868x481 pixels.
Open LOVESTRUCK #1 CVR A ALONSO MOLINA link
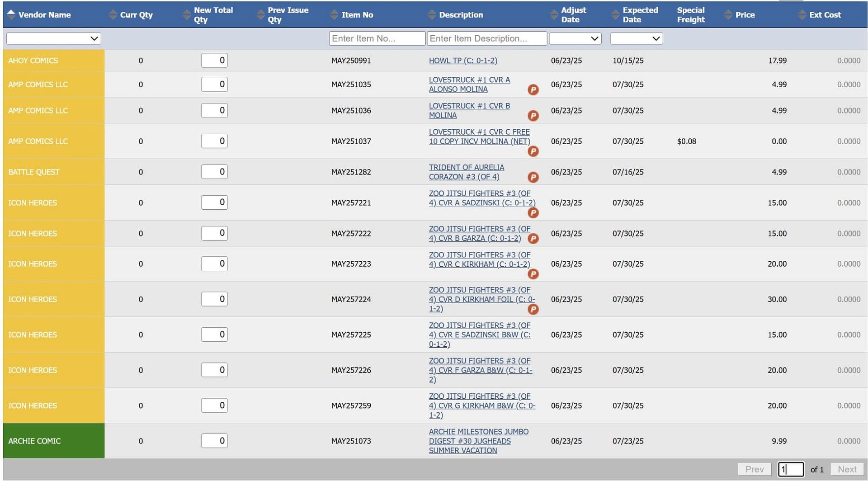469,85
